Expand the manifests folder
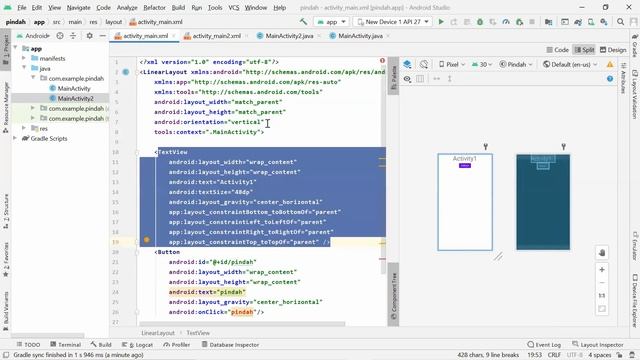 24,58
